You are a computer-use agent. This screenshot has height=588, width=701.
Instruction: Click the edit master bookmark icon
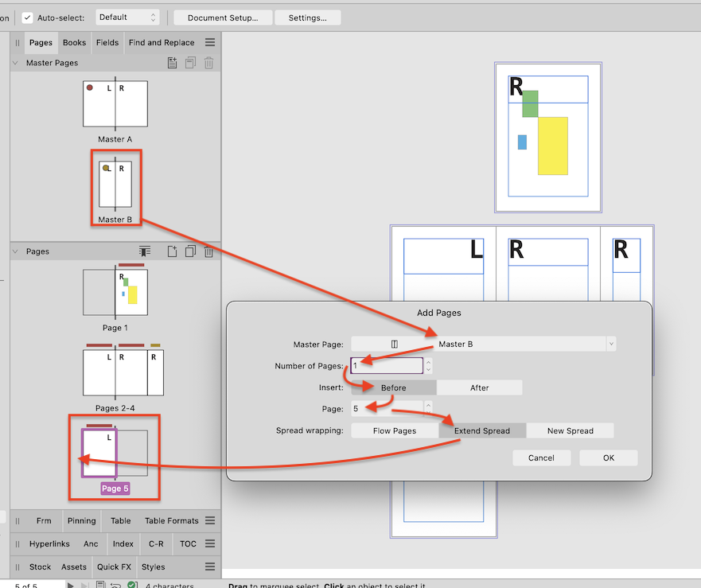tap(145, 251)
